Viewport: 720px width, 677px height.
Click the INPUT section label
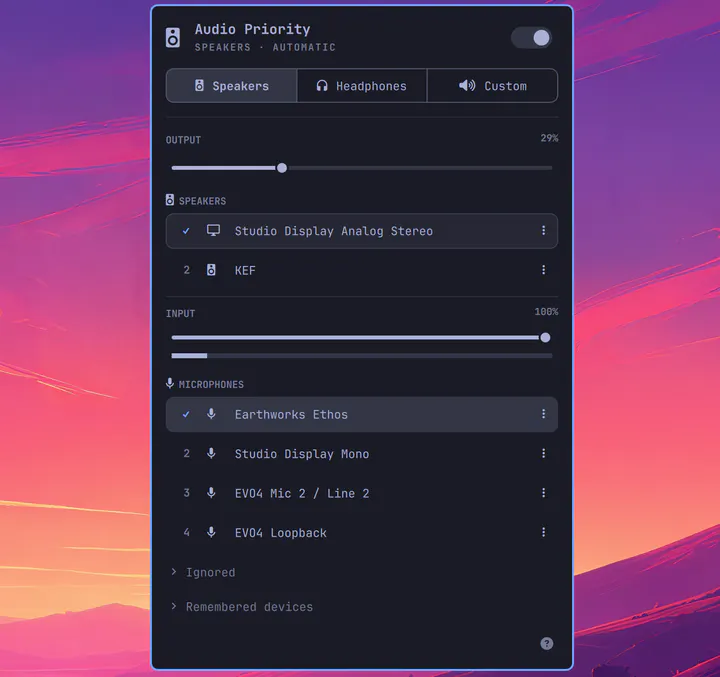pos(180,314)
